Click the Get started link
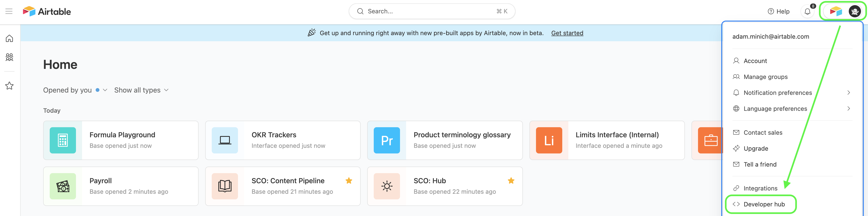 pyautogui.click(x=567, y=33)
